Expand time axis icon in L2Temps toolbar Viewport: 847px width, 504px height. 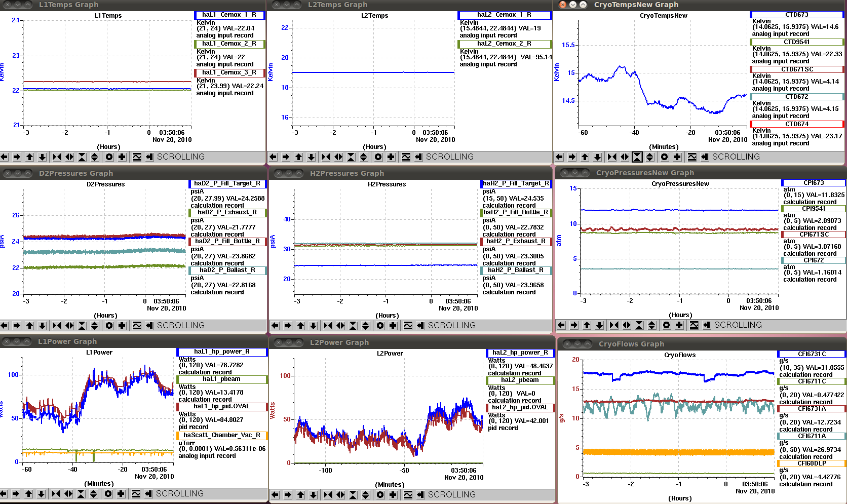point(338,157)
